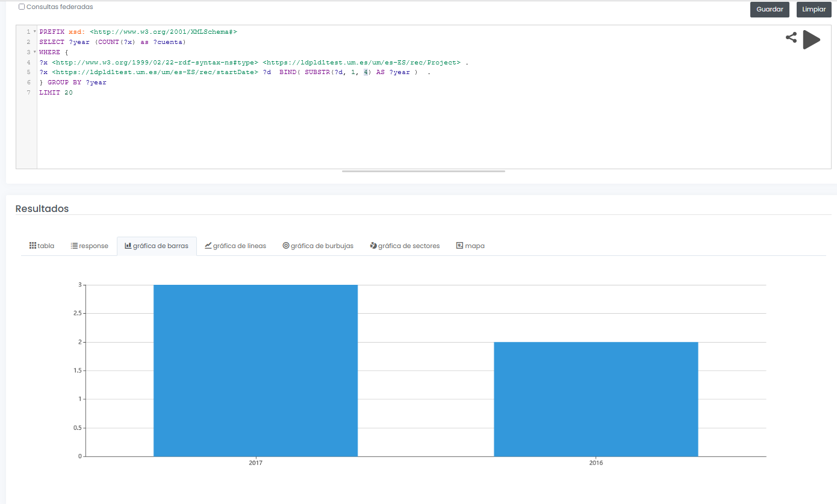Click the GROUP BY ?year line
The image size is (837, 504).
(73, 82)
